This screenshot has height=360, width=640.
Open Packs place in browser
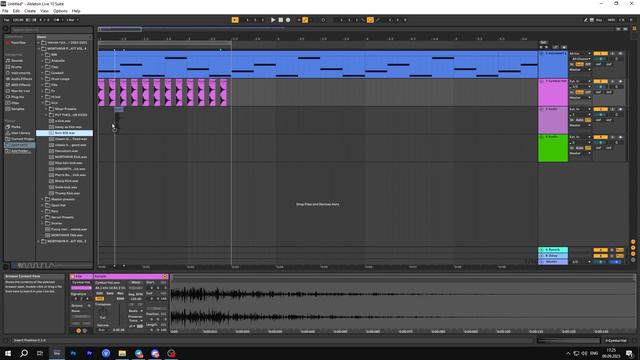tap(13, 127)
